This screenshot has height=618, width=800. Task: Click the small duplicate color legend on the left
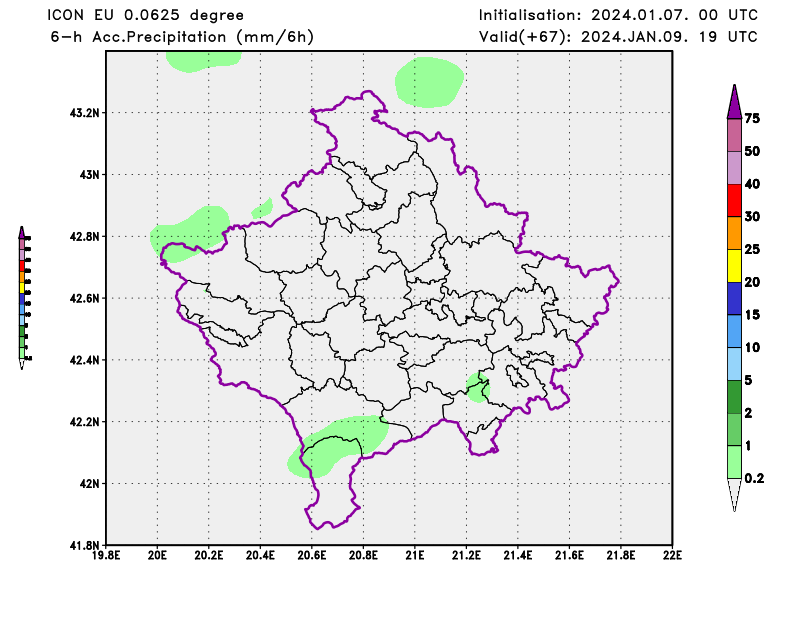coord(24,298)
